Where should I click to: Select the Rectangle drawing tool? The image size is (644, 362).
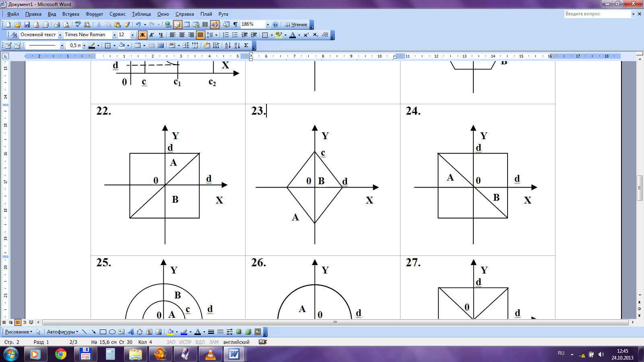(x=103, y=332)
